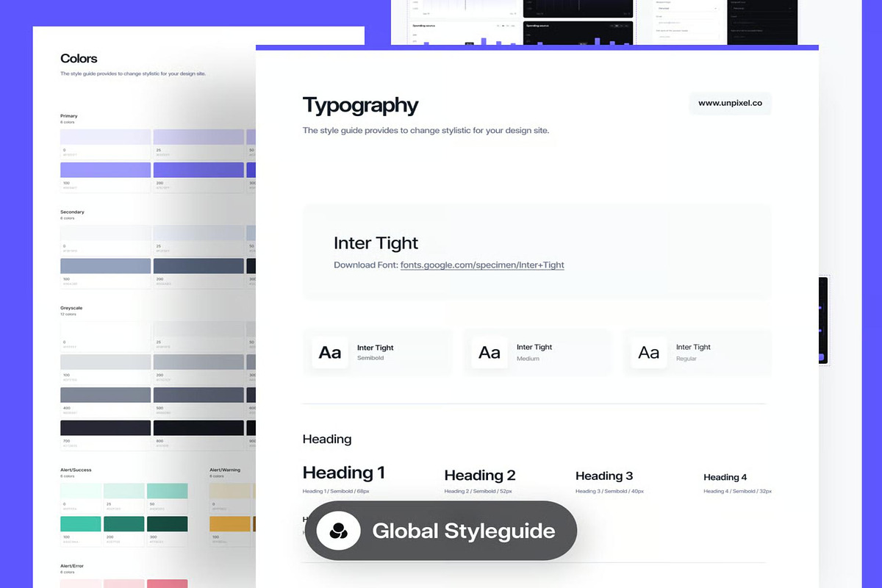Open the fonts.google.com Inter Tight link
This screenshot has width=882, height=588.
[x=482, y=265]
